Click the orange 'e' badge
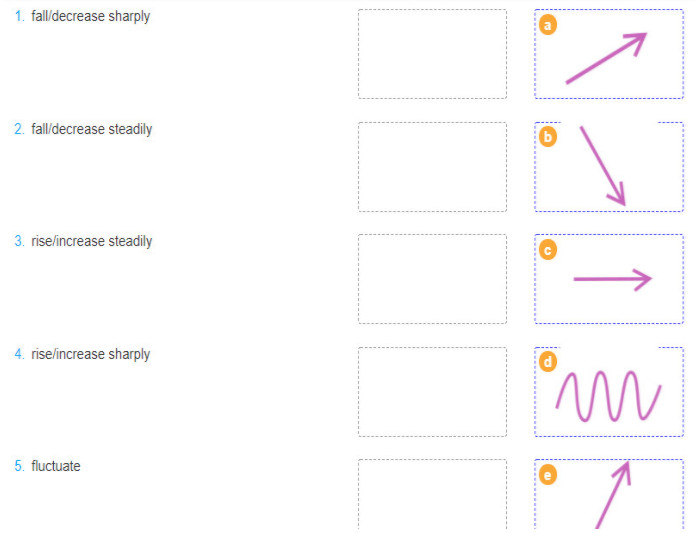Image resolution: width=695 pixels, height=533 pixels. click(x=548, y=475)
